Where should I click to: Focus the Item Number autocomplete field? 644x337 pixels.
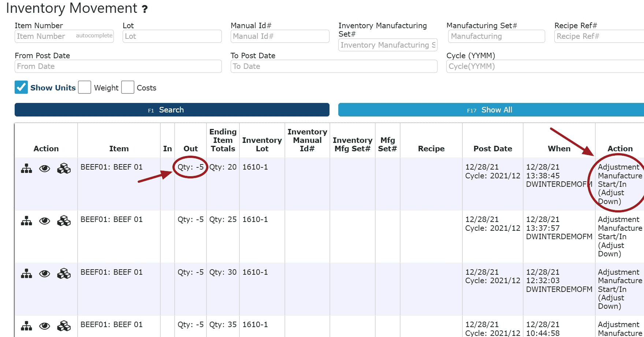pos(64,36)
